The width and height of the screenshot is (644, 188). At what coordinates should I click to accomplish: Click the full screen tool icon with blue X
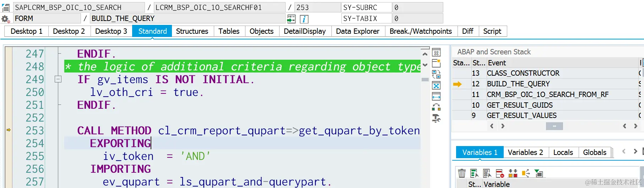[x=436, y=85]
